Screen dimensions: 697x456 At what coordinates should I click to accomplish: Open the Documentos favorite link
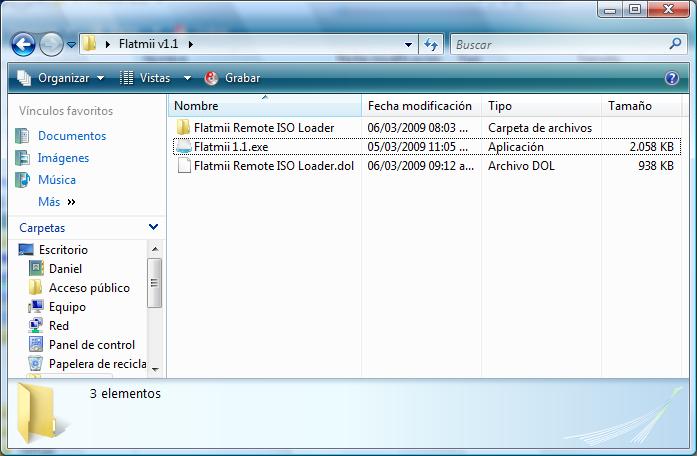pos(72,136)
